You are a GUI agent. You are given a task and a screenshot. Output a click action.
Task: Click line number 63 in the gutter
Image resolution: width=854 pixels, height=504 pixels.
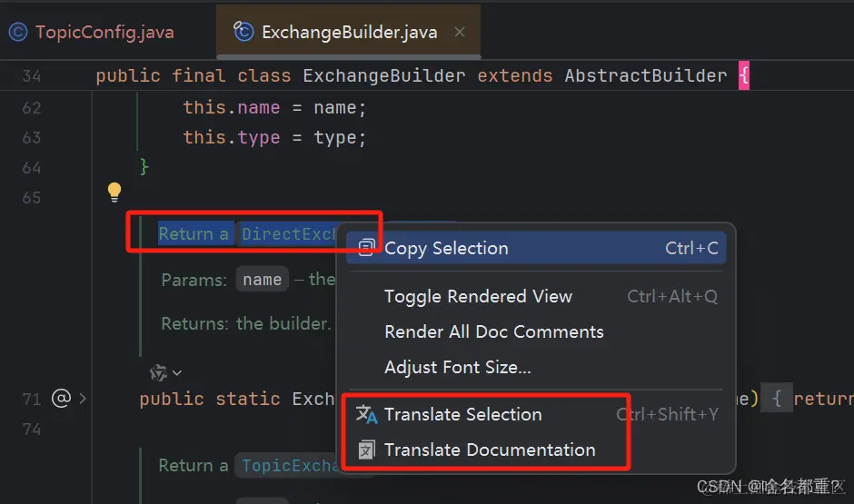click(x=32, y=138)
